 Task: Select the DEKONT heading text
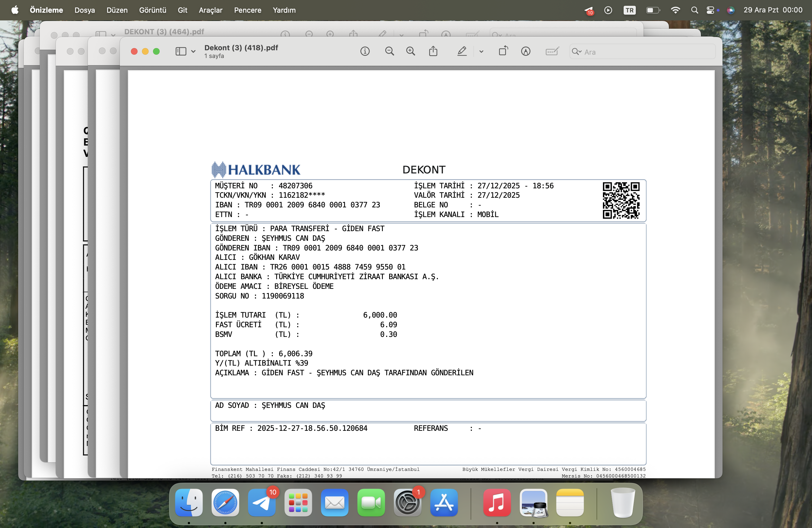(424, 170)
